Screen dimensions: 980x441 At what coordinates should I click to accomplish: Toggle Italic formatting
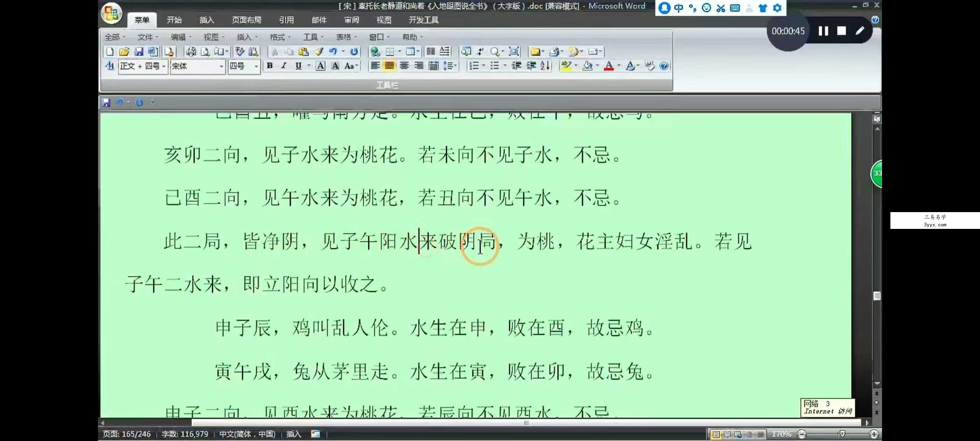(284, 66)
